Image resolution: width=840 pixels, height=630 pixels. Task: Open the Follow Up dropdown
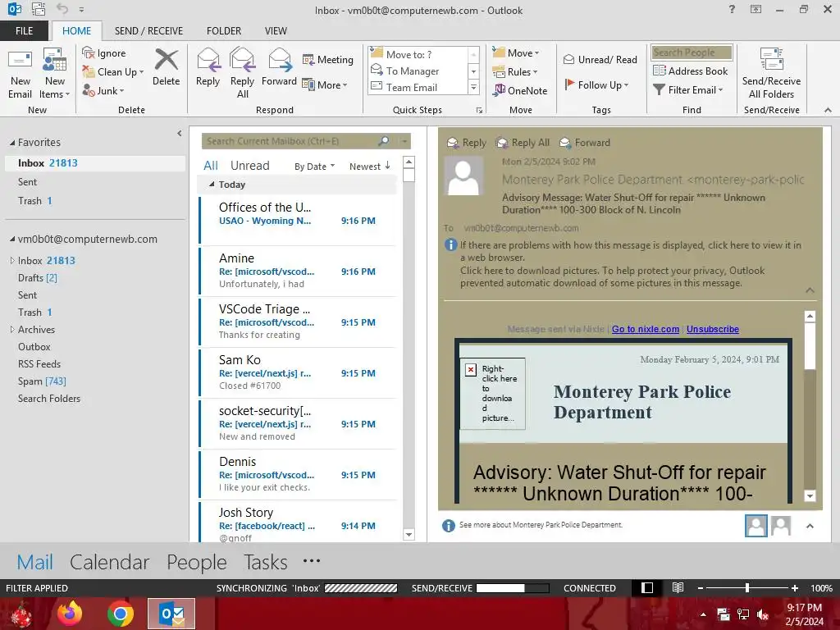[x=596, y=84]
